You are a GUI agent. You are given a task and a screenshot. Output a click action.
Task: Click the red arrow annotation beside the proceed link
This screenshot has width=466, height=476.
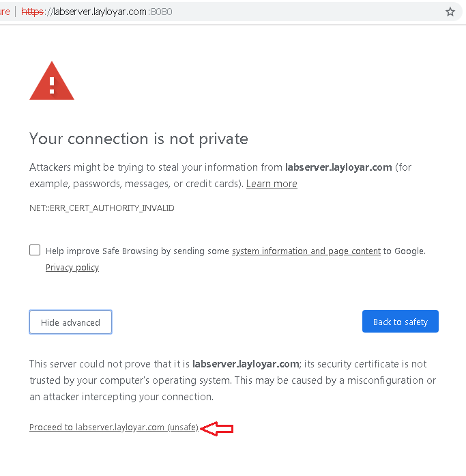coord(217,428)
